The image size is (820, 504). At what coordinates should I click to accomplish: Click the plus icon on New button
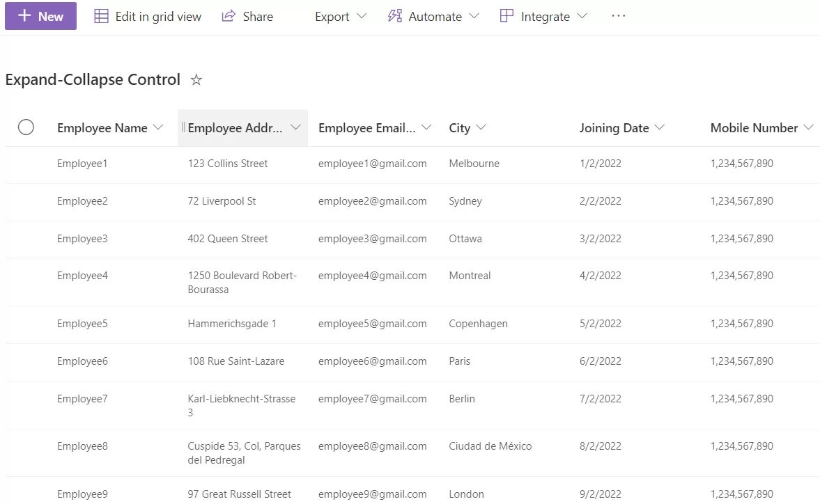tap(24, 16)
